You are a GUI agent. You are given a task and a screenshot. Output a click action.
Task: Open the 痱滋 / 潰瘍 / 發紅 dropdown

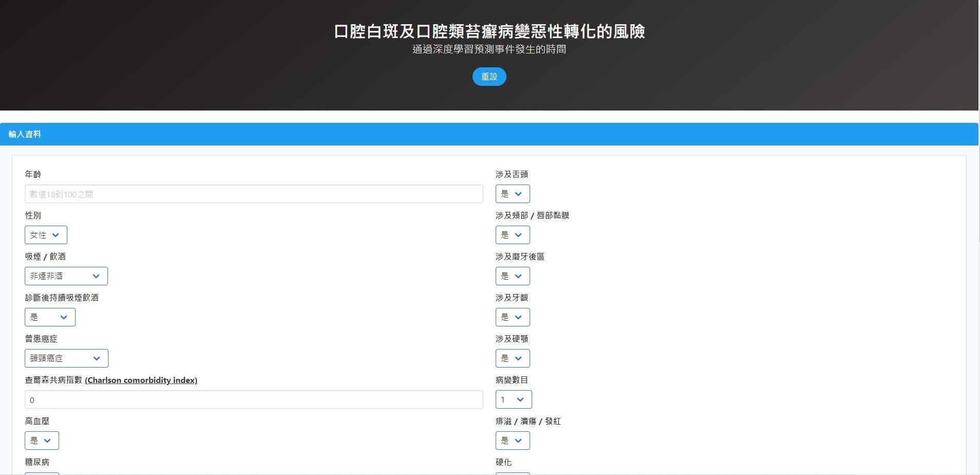click(x=512, y=441)
